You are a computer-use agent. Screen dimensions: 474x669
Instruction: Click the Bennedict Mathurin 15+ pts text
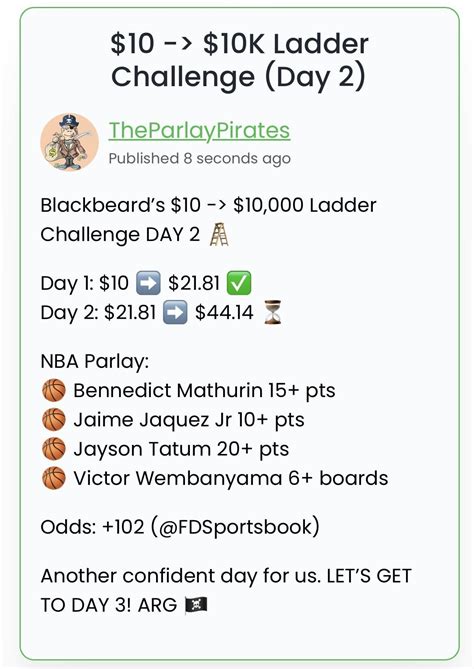(204, 390)
